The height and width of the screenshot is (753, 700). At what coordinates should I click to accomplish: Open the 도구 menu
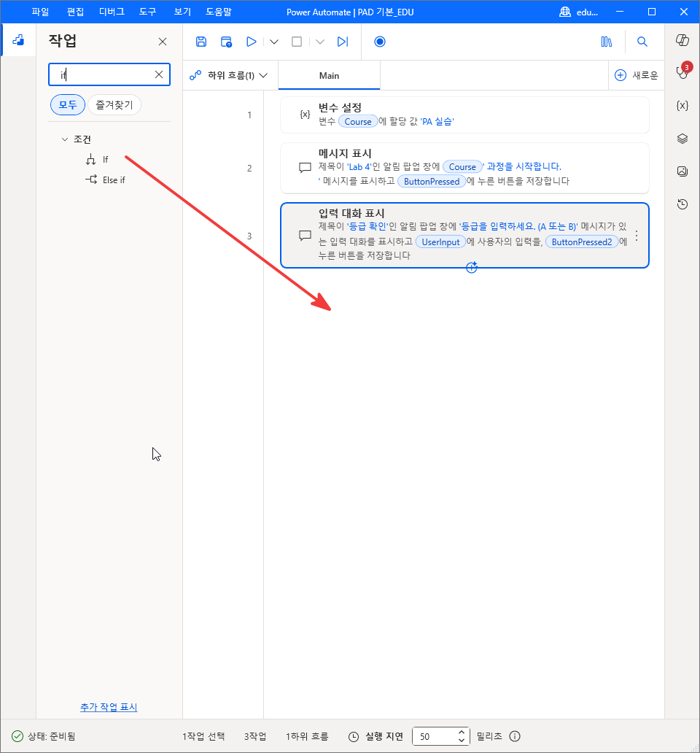tap(148, 12)
